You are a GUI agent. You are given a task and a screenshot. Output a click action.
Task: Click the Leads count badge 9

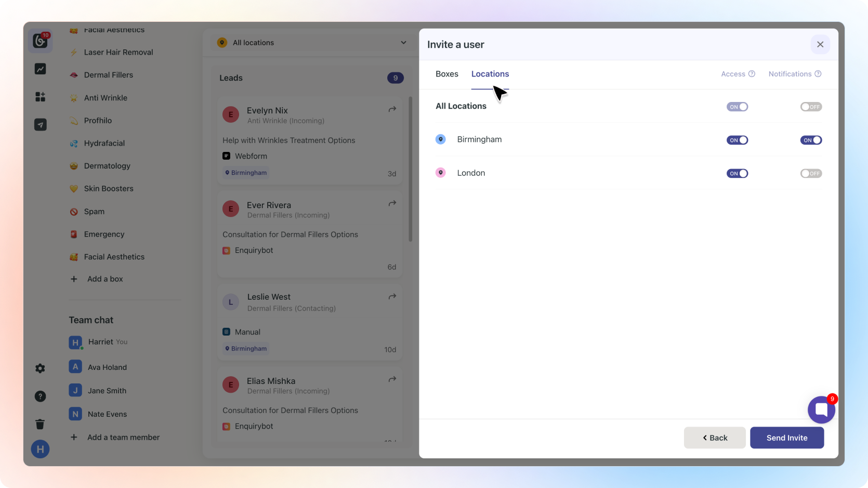tap(396, 78)
